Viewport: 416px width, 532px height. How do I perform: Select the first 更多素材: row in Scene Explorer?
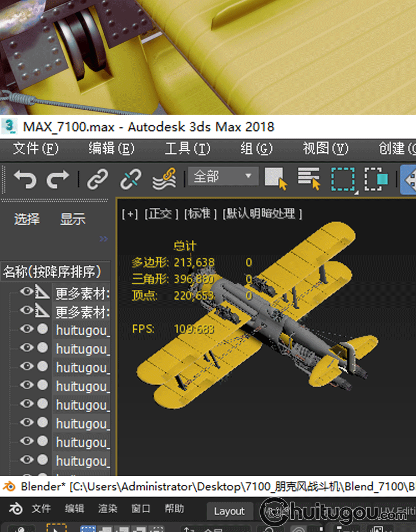click(x=83, y=294)
